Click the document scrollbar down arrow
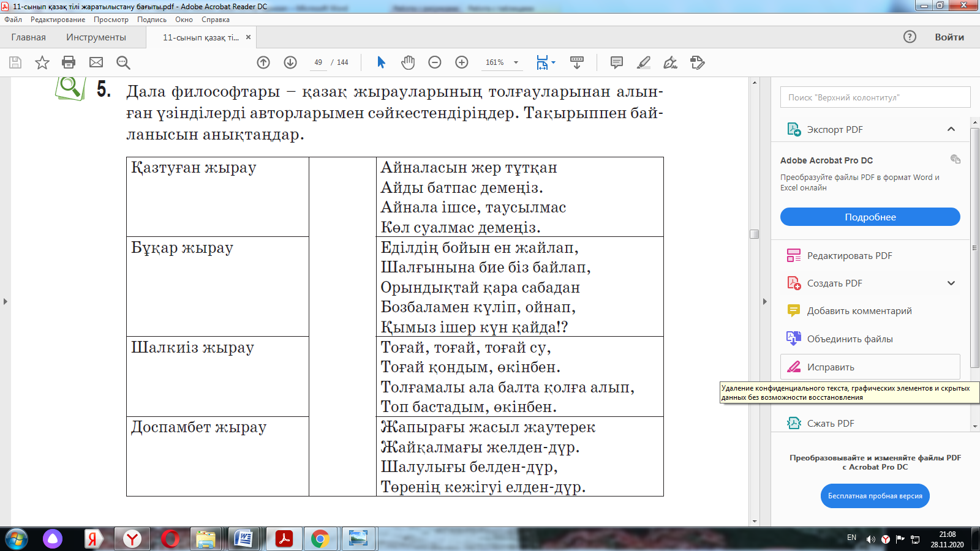Viewport: 980px width, 551px height. point(755,522)
